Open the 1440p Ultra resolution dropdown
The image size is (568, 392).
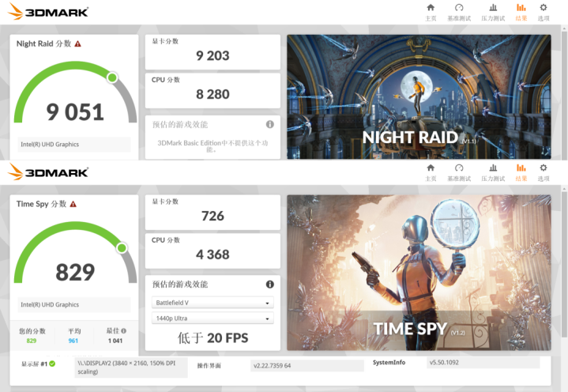[x=213, y=318]
